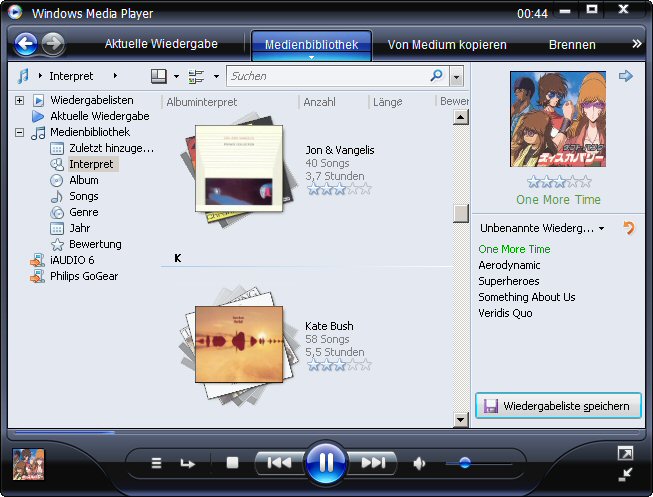
Task: Open the view options dropdown arrow
Action: [216, 76]
